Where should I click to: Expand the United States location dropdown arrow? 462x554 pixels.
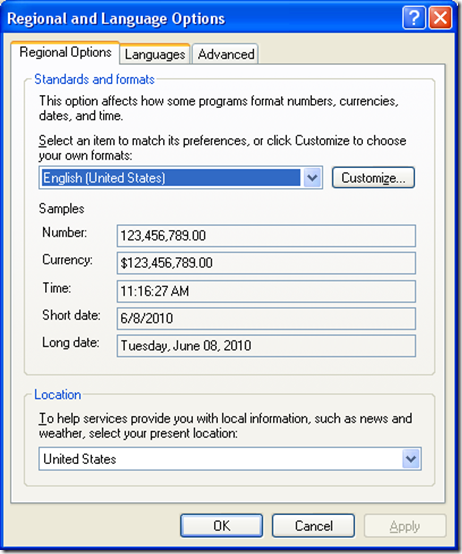pos(411,459)
